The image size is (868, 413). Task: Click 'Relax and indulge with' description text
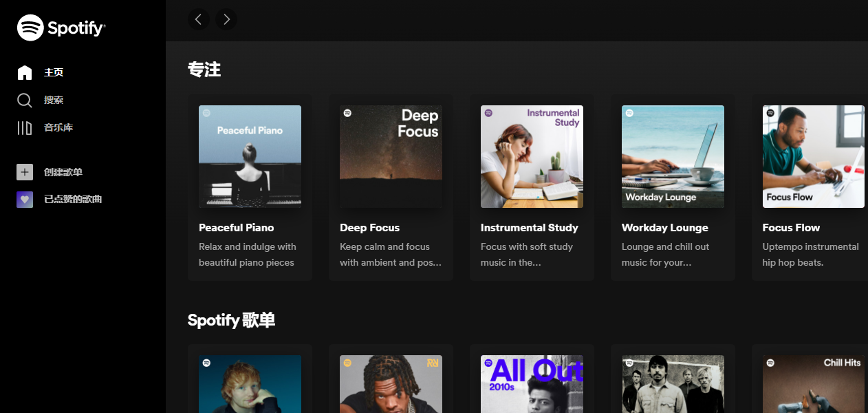click(x=248, y=246)
